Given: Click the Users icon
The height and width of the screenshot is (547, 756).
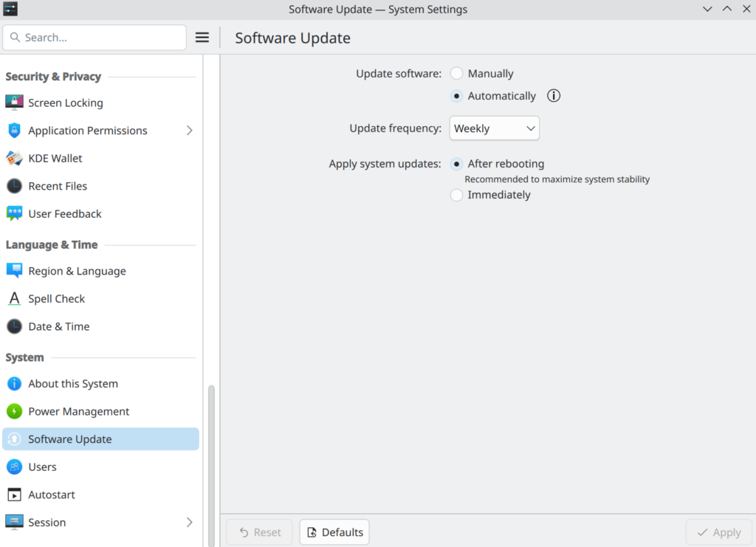Looking at the screenshot, I should pos(15,467).
